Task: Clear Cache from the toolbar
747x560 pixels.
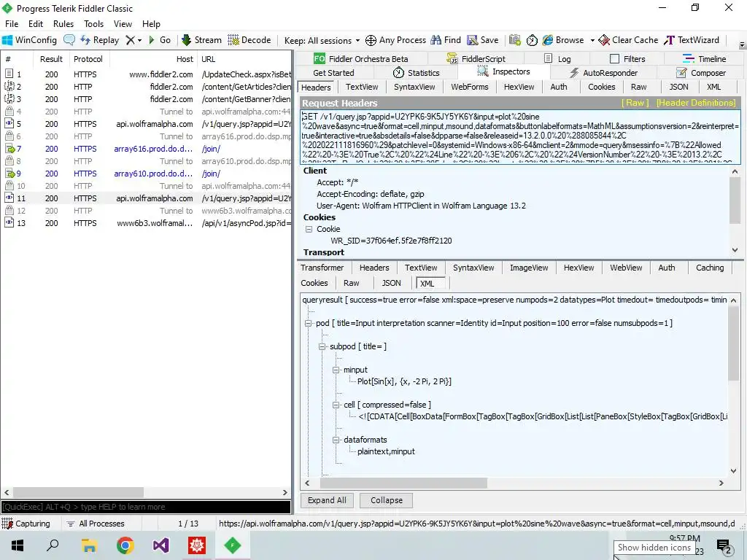Action: 628,40
